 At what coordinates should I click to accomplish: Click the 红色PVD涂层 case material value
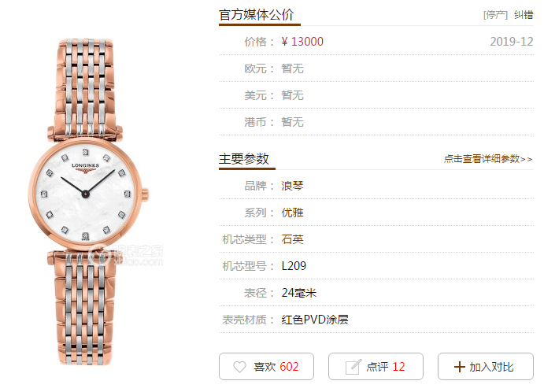tap(315, 320)
